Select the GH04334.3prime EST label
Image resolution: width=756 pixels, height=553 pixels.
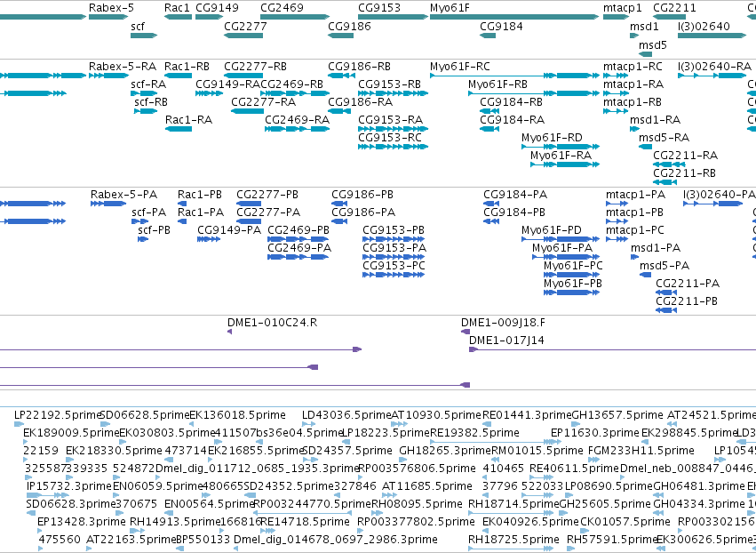click(x=699, y=504)
